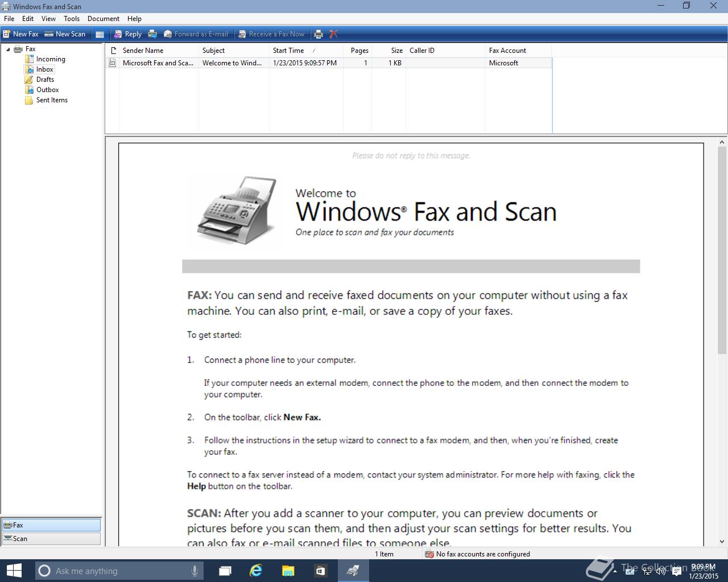Click the Forward as Fax icon

pyautogui.click(x=152, y=34)
